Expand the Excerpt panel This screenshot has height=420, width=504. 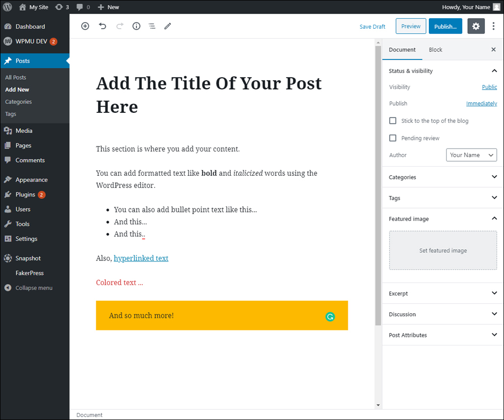coord(443,294)
